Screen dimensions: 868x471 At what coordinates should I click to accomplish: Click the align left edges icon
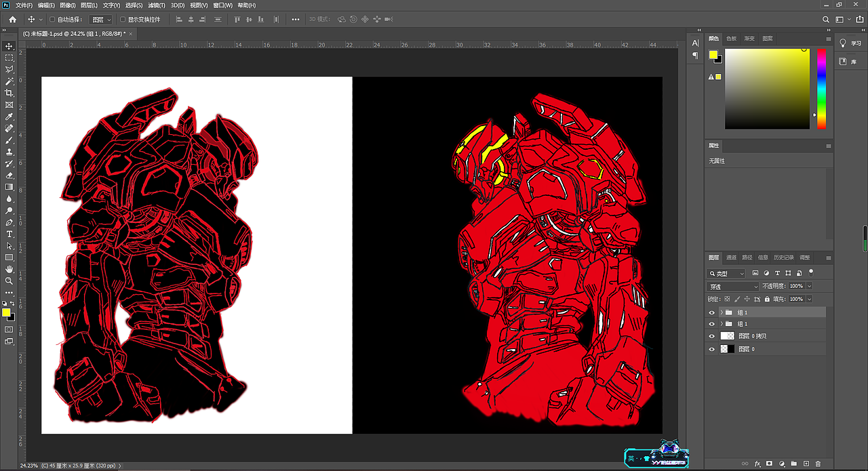pyautogui.click(x=178, y=20)
